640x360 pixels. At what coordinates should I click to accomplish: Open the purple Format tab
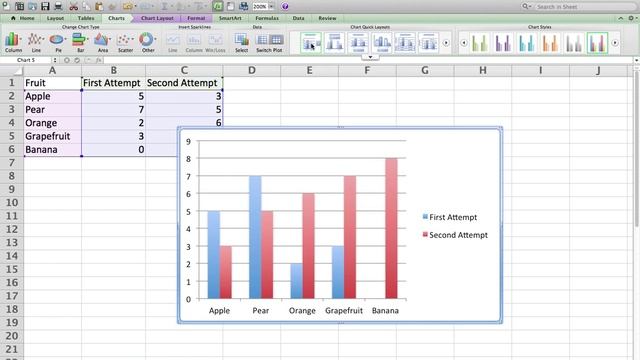(x=196, y=18)
